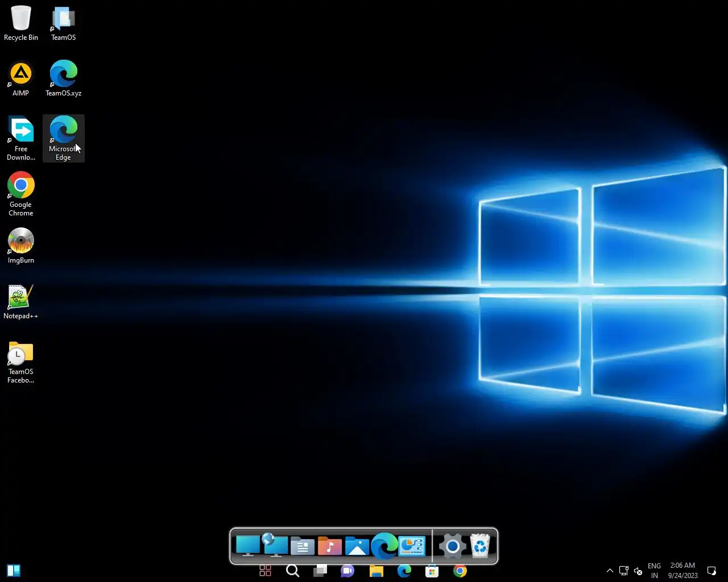Viewport: 728px width, 582px height.
Task: Open taskbar Search magnifier
Action: (x=293, y=571)
